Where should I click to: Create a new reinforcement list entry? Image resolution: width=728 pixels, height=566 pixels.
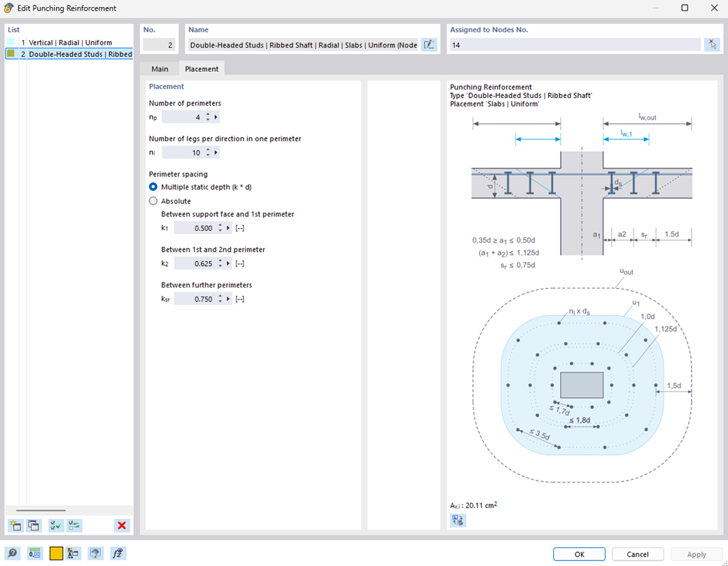14,525
